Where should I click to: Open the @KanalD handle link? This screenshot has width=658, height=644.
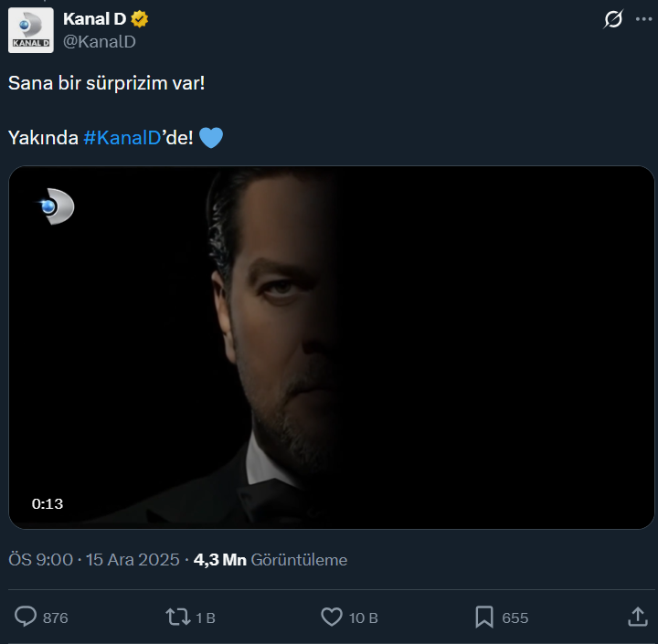click(x=99, y=42)
